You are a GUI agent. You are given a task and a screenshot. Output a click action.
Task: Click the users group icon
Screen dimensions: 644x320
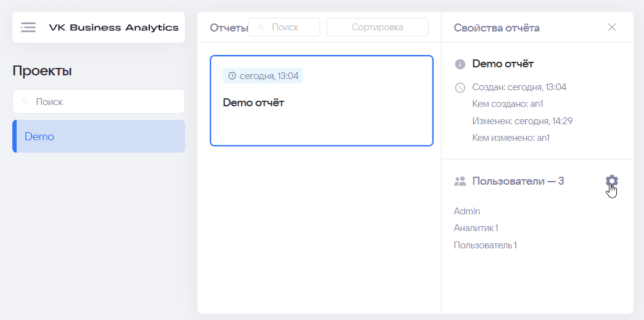[460, 181]
